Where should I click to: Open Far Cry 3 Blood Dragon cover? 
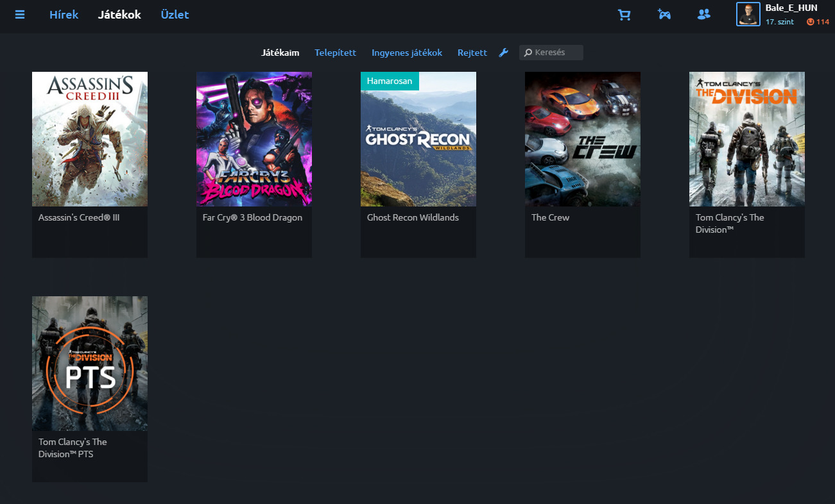point(254,139)
